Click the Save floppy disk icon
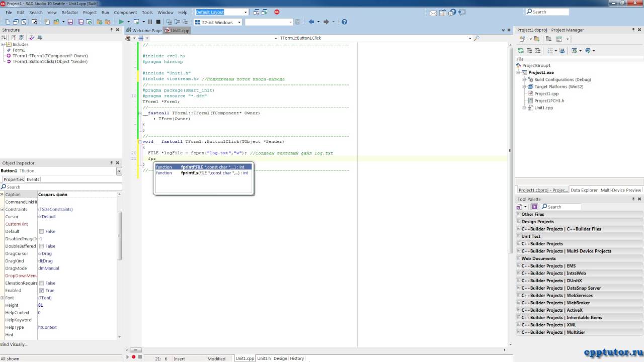644x362 pixels. [70, 22]
